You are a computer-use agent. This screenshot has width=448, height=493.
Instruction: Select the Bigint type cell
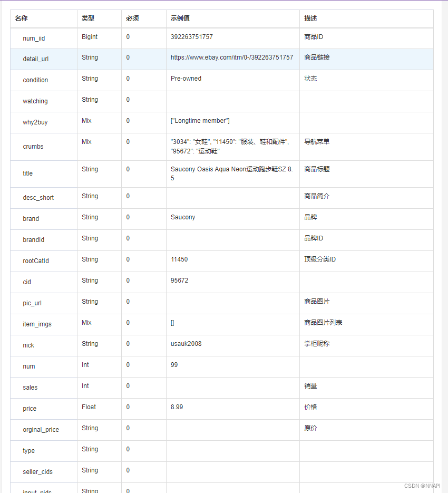[89, 36]
